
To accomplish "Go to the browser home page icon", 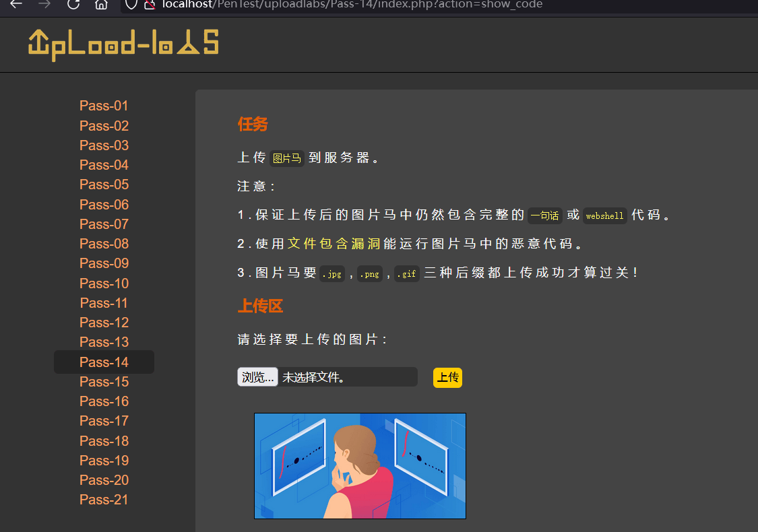I will (x=102, y=4).
